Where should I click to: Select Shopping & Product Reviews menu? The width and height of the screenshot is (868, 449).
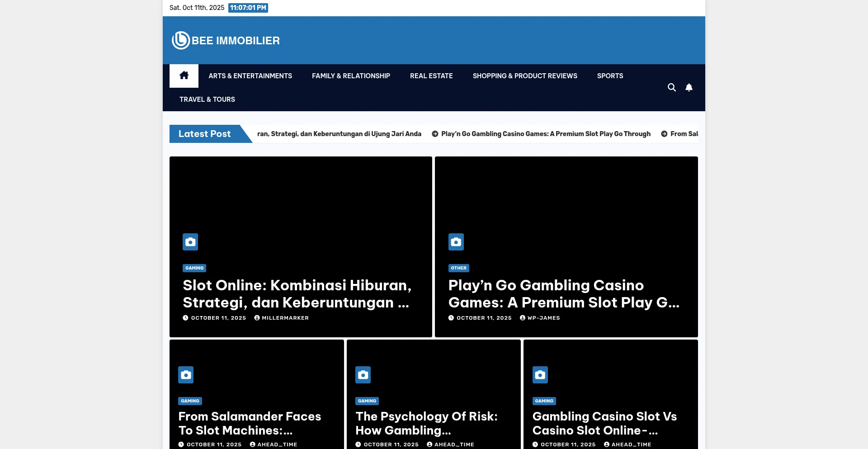[x=525, y=76]
